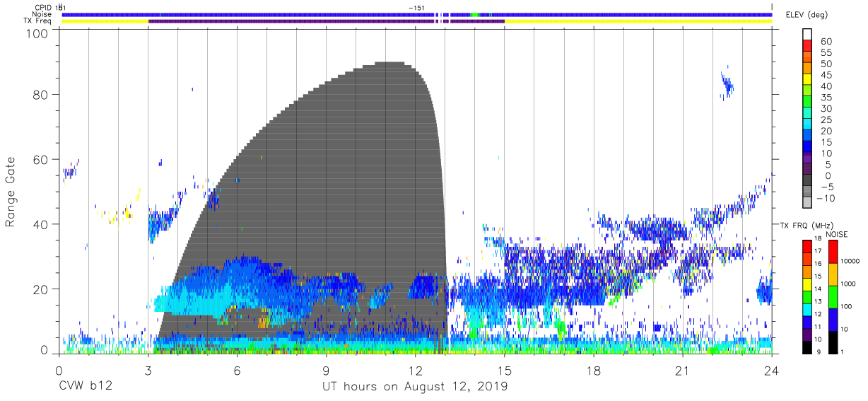Click the ELEV color bar label '25'
The height and width of the screenshot is (401, 868).
tap(825, 120)
